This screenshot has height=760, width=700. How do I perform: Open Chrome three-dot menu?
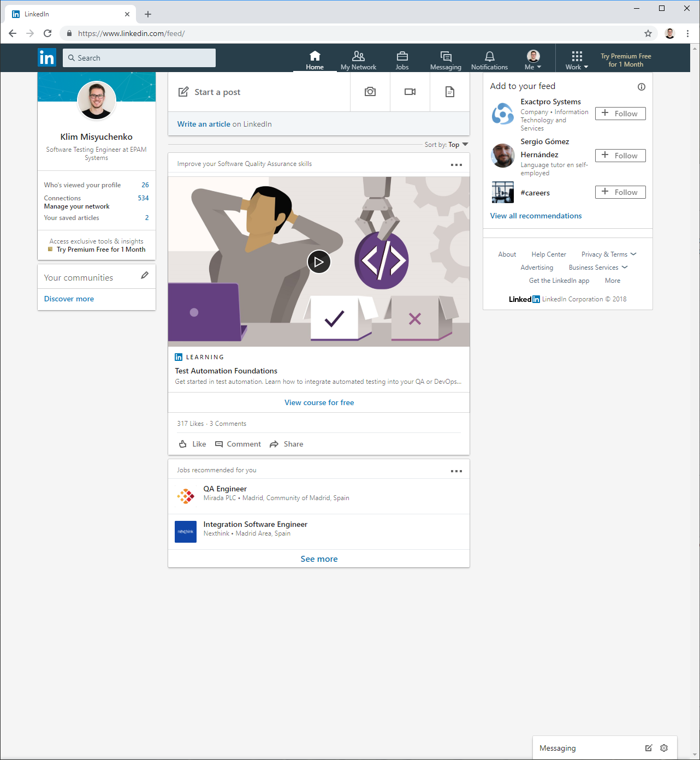pyautogui.click(x=687, y=33)
